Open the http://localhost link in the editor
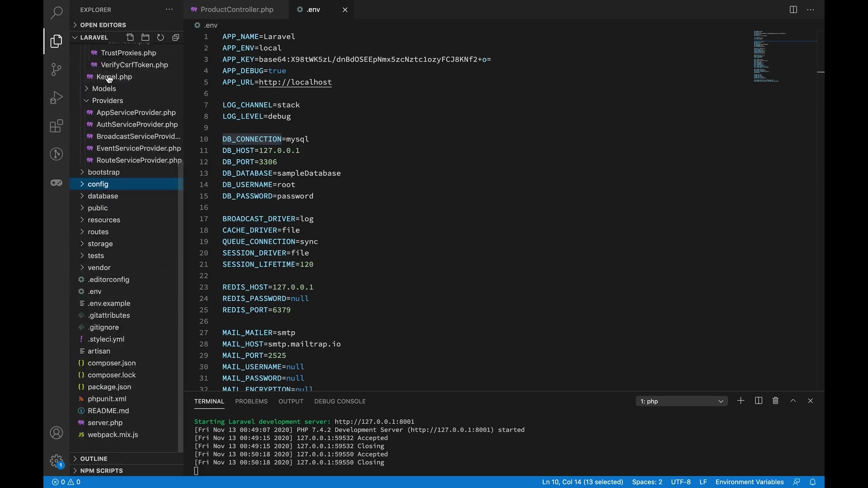The height and width of the screenshot is (488, 868). 295,82
